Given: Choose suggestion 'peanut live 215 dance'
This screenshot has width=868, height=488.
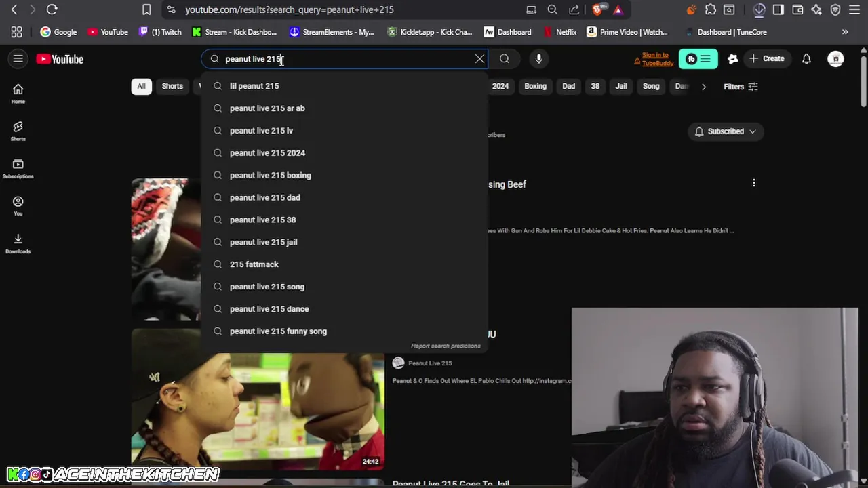Looking at the screenshot, I should (344, 309).
